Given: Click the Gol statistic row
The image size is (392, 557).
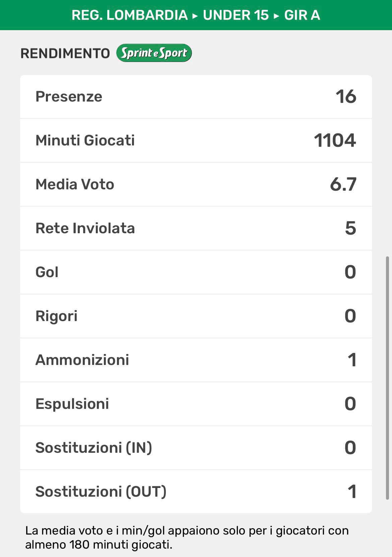Looking at the screenshot, I should 196,272.
